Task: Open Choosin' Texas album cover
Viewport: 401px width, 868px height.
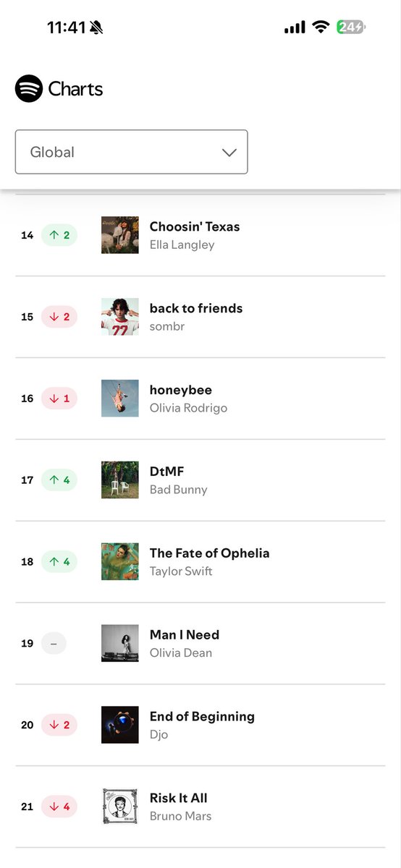Action: pos(120,235)
